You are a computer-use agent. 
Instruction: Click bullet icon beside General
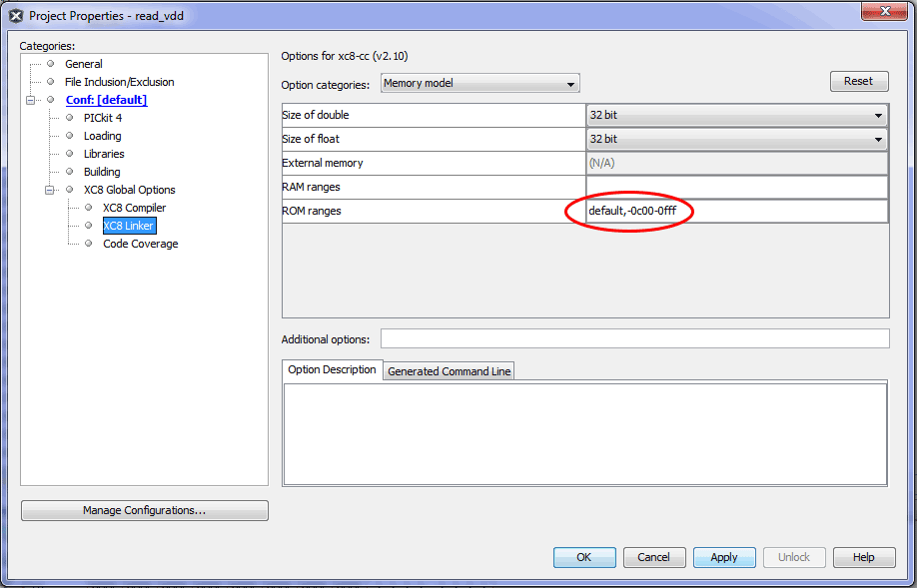tap(51, 64)
